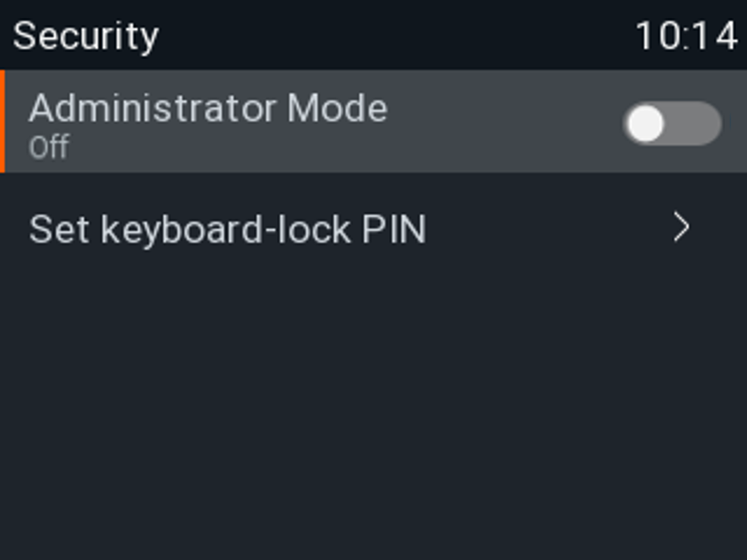Expand Set keyboard-lock PIN with right arrow
This screenshot has height=560, width=747.
click(x=681, y=229)
